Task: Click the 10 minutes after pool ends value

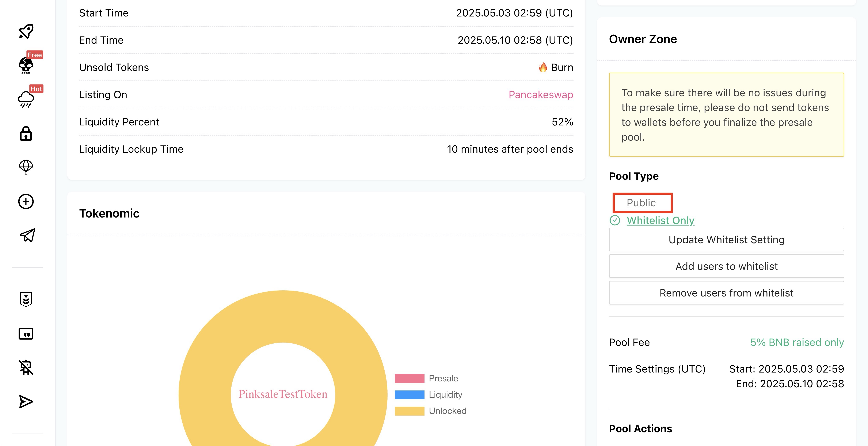Action: click(x=510, y=149)
